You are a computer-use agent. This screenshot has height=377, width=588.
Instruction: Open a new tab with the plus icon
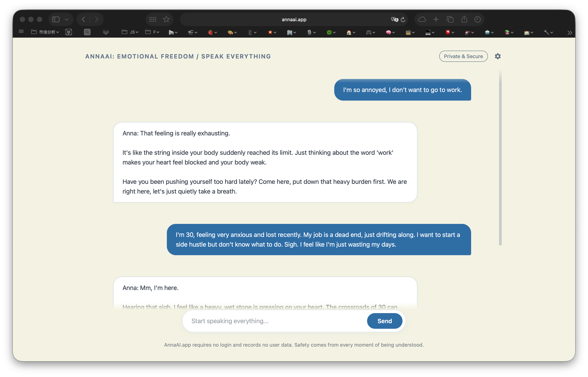click(436, 19)
